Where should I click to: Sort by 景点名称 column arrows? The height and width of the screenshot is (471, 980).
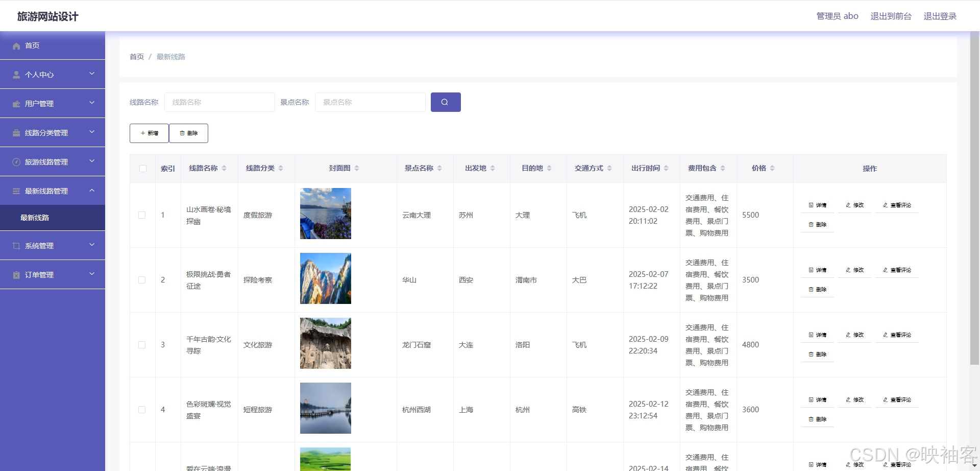(x=439, y=168)
